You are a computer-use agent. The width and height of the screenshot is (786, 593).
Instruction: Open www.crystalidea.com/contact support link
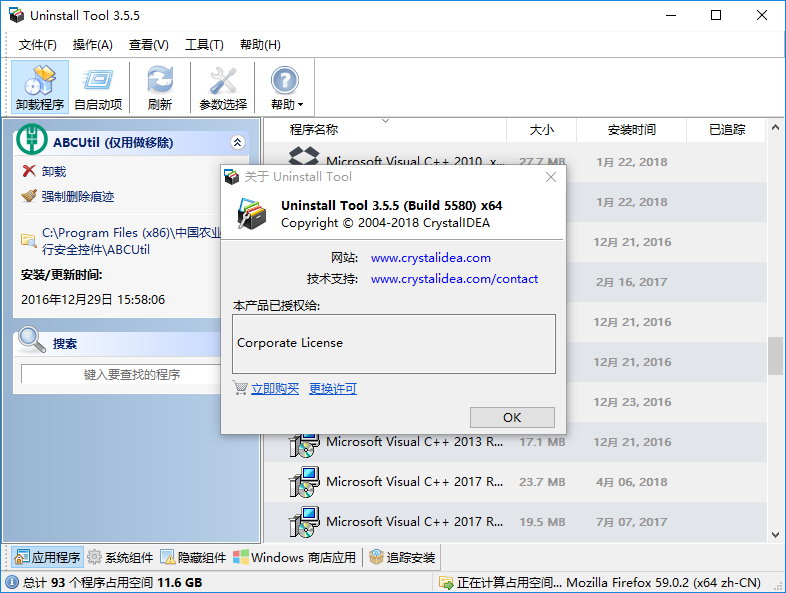pos(454,279)
